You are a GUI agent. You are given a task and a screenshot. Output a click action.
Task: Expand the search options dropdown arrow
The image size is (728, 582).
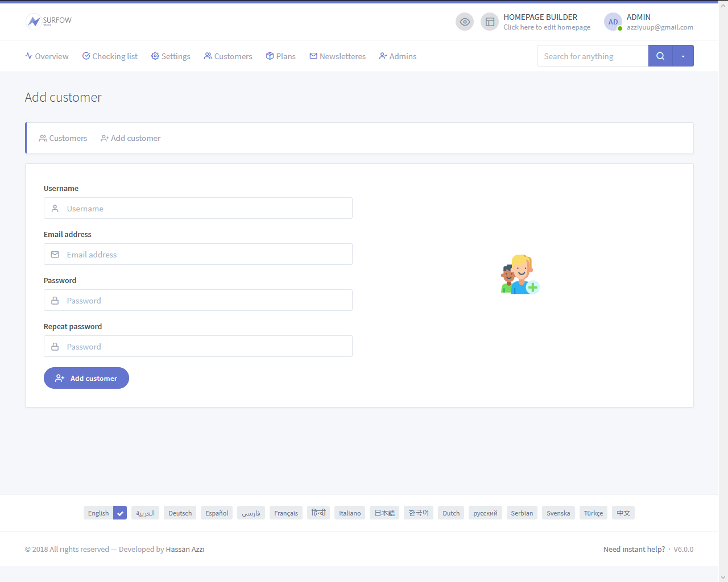[x=682, y=56]
